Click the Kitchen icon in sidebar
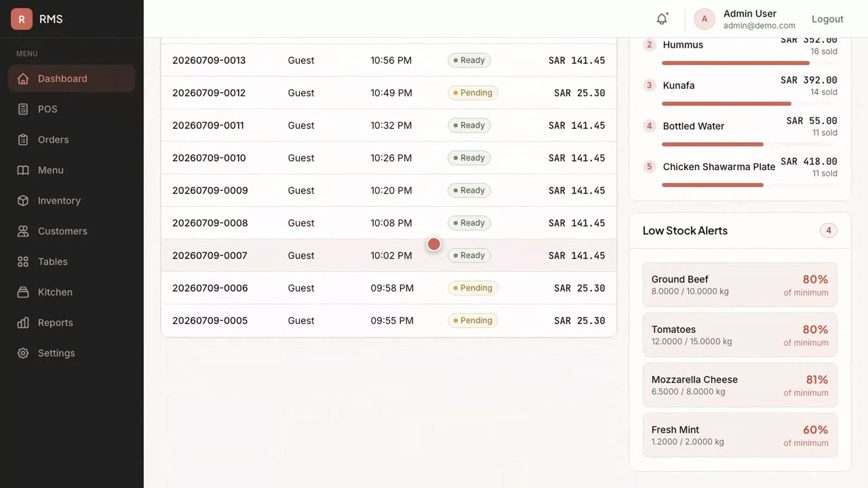The image size is (868, 488). [x=23, y=292]
